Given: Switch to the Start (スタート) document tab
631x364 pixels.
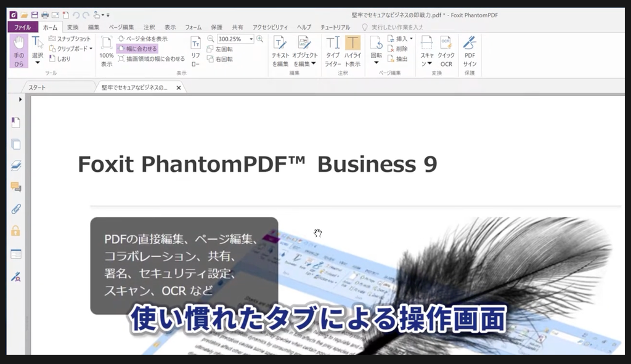Looking at the screenshot, I should coord(37,87).
